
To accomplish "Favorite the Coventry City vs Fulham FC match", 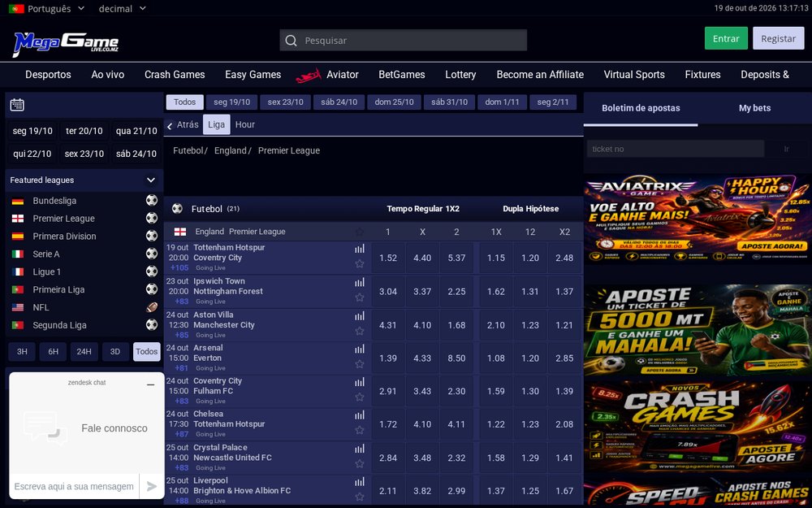I will tap(360, 397).
